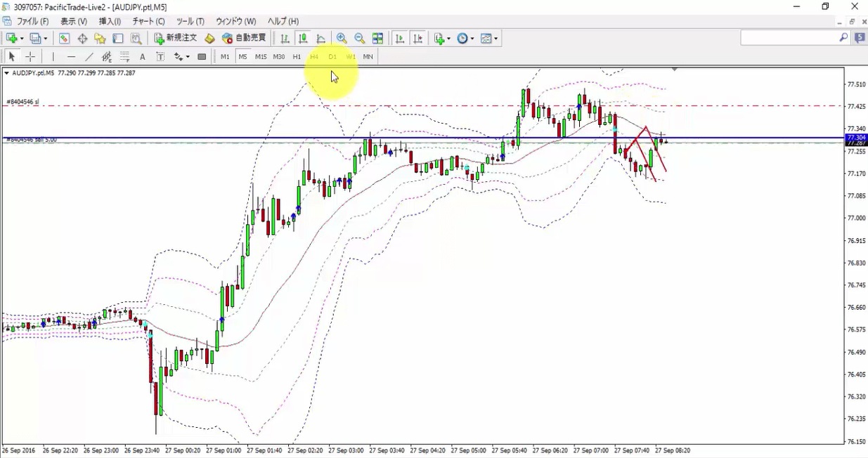Open the ツール (T) menu
Viewport: 868px width, 458px height.
(190, 22)
